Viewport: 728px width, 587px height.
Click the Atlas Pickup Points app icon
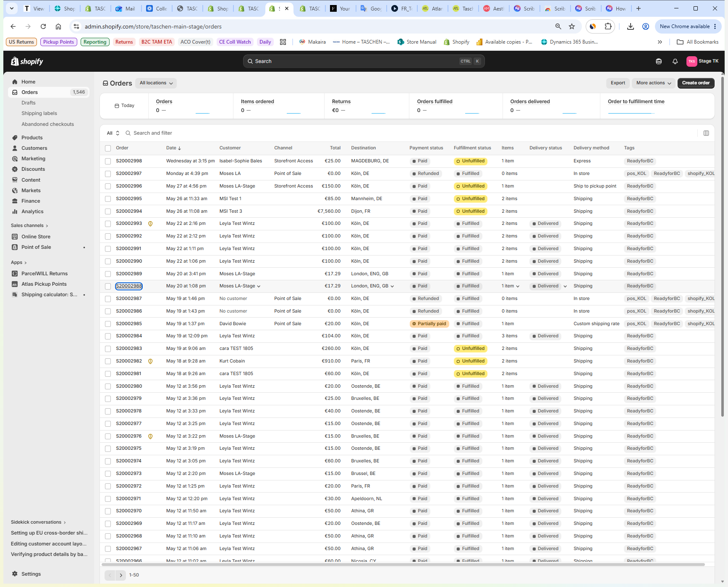pyautogui.click(x=15, y=284)
